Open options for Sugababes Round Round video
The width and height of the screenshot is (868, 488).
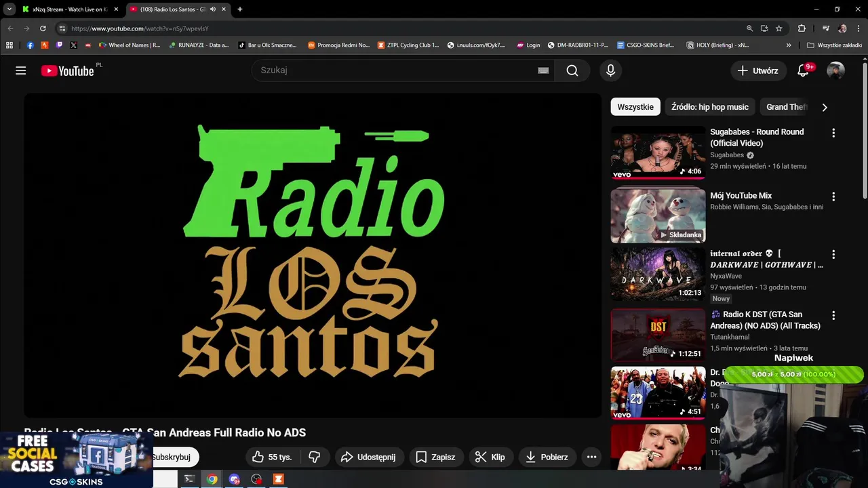point(833,133)
